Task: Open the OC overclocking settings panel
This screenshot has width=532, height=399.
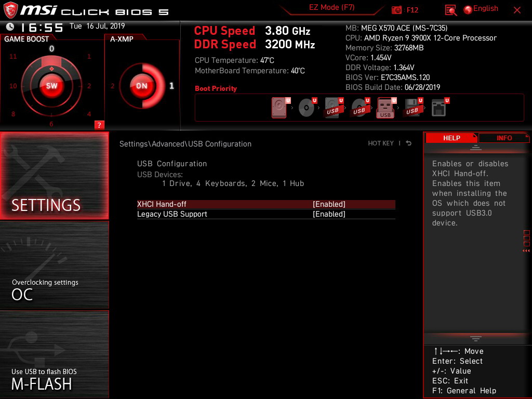Action: pyautogui.click(x=54, y=265)
